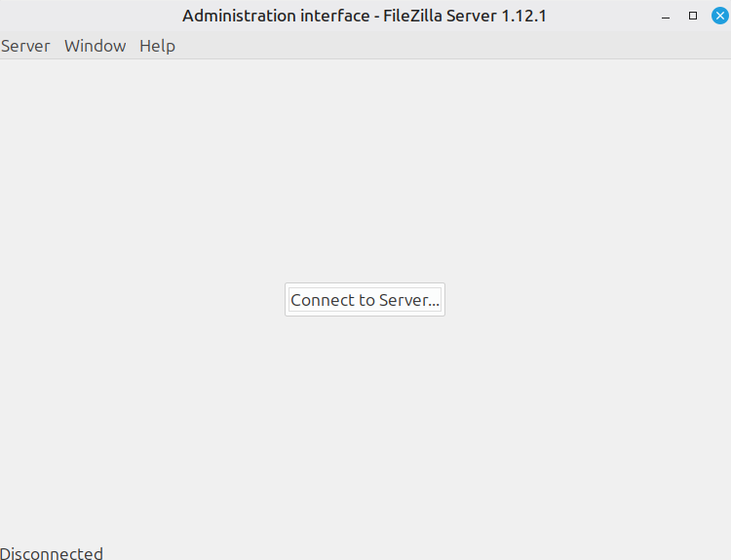Viewport: 731px width, 560px height.
Task: Focus the window via its title bar
Action: point(365,16)
